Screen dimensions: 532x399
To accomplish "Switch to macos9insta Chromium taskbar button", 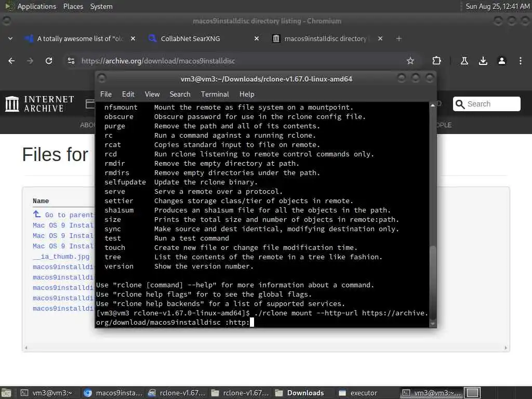I will pyautogui.click(x=113, y=393).
